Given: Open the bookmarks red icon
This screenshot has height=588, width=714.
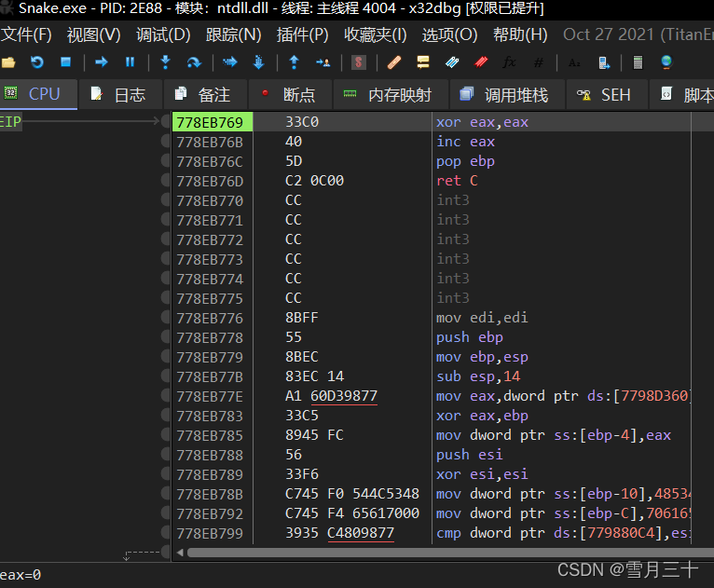Looking at the screenshot, I should (481, 62).
